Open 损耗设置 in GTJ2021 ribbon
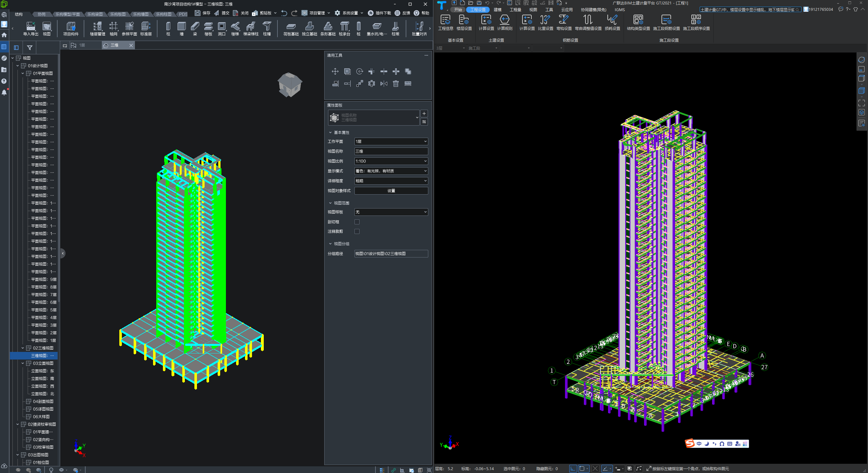This screenshot has width=868, height=473. click(612, 23)
